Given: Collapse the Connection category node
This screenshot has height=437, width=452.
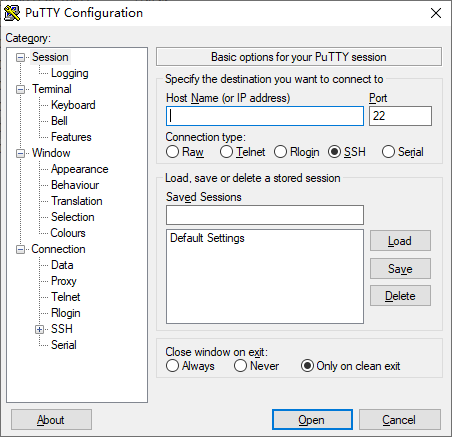Looking at the screenshot, I should [20, 249].
